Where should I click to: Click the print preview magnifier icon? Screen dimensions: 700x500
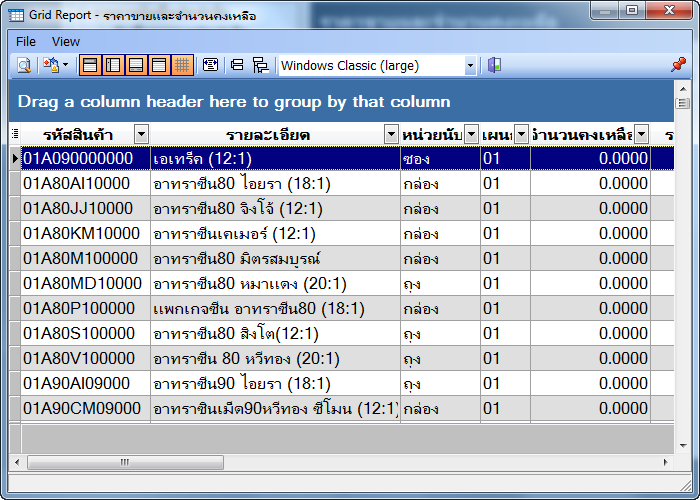[23, 65]
